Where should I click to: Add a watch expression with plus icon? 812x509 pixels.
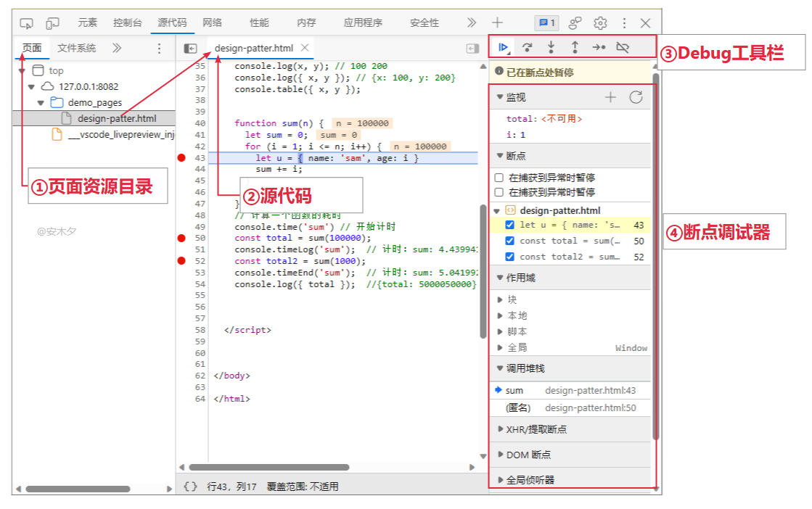(610, 97)
